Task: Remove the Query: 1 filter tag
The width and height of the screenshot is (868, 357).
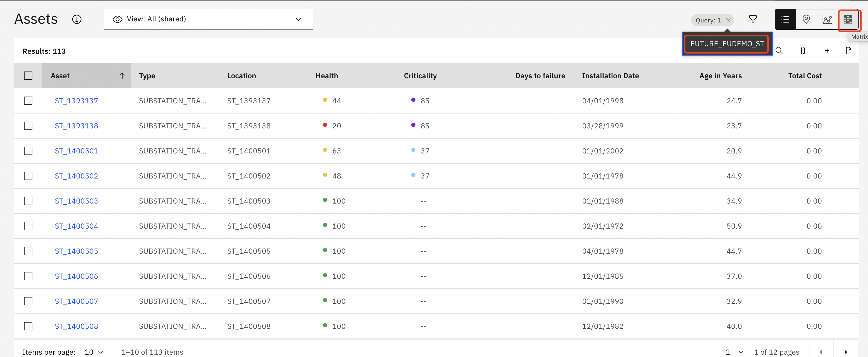Action: tap(728, 20)
